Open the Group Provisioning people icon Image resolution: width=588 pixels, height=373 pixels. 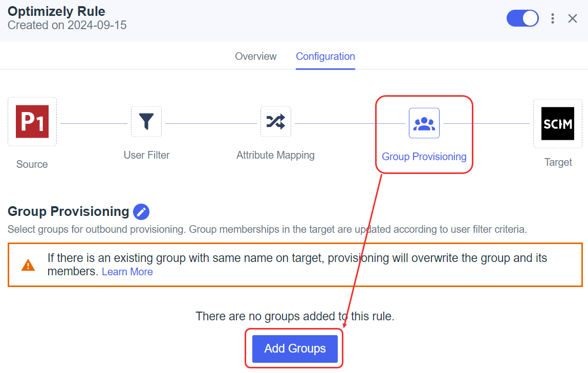[424, 123]
